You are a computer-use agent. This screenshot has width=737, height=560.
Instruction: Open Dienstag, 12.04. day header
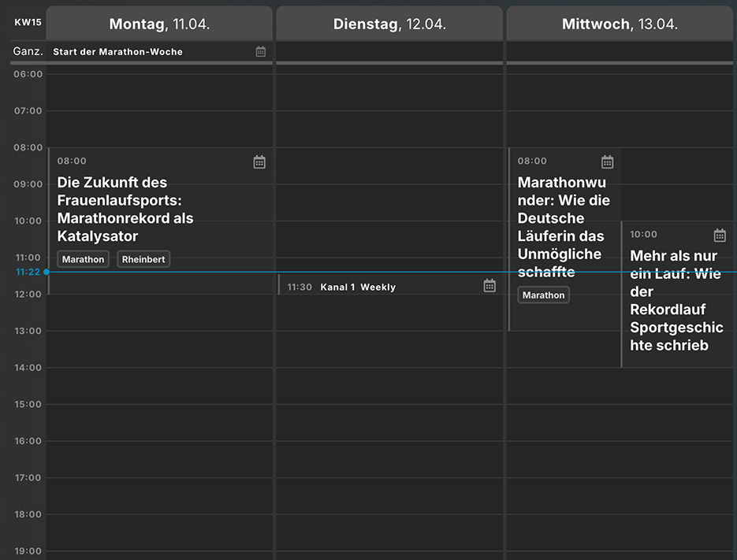[x=389, y=24]
